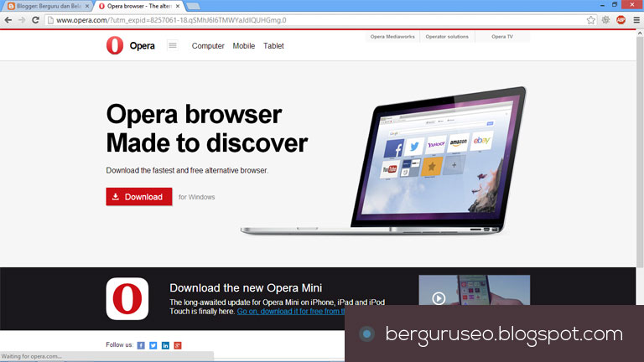
Task: Play the Opera Mini video
Action: tap(439, 298)
